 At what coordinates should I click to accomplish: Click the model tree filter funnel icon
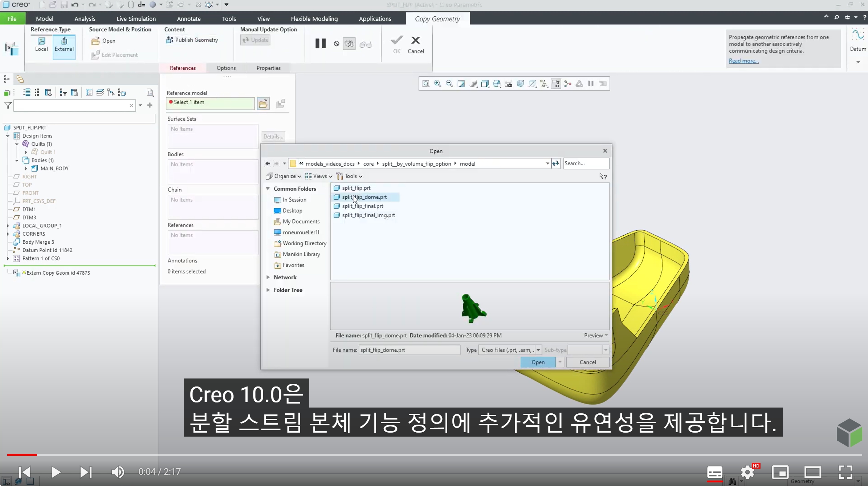tap(8, 105)
